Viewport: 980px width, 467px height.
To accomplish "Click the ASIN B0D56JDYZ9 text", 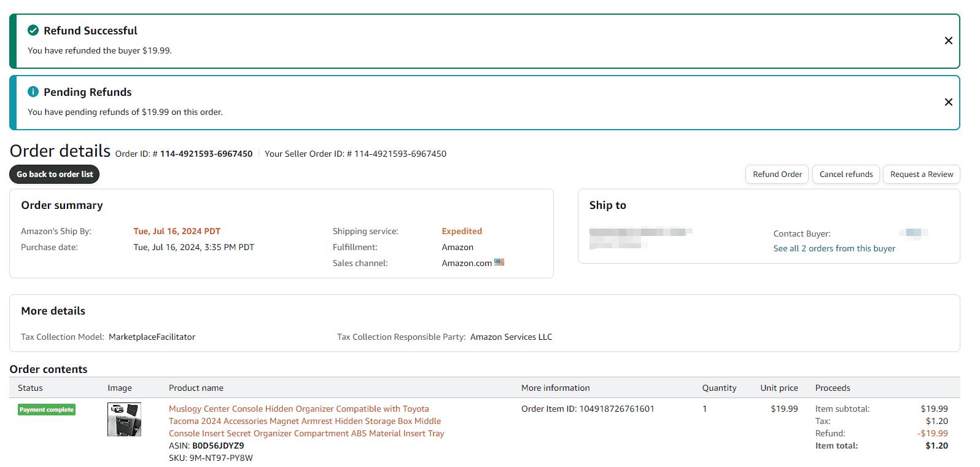I will click(x=217, y=445).
